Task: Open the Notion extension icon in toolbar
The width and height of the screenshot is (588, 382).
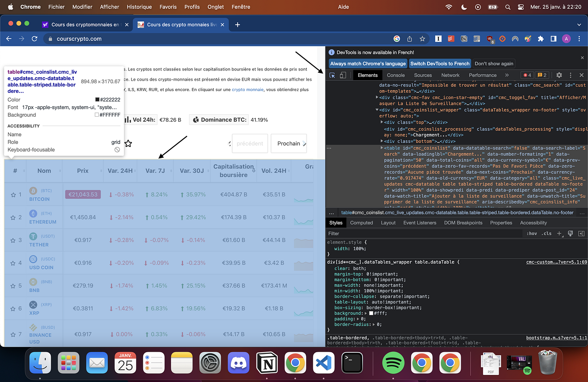Action: [464, 39]
